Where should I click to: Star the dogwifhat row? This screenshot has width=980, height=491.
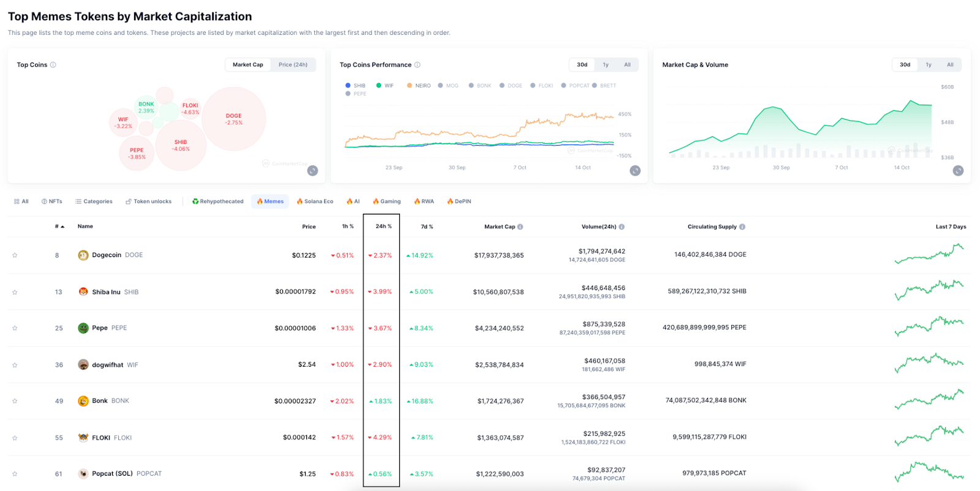pos(15,365)
